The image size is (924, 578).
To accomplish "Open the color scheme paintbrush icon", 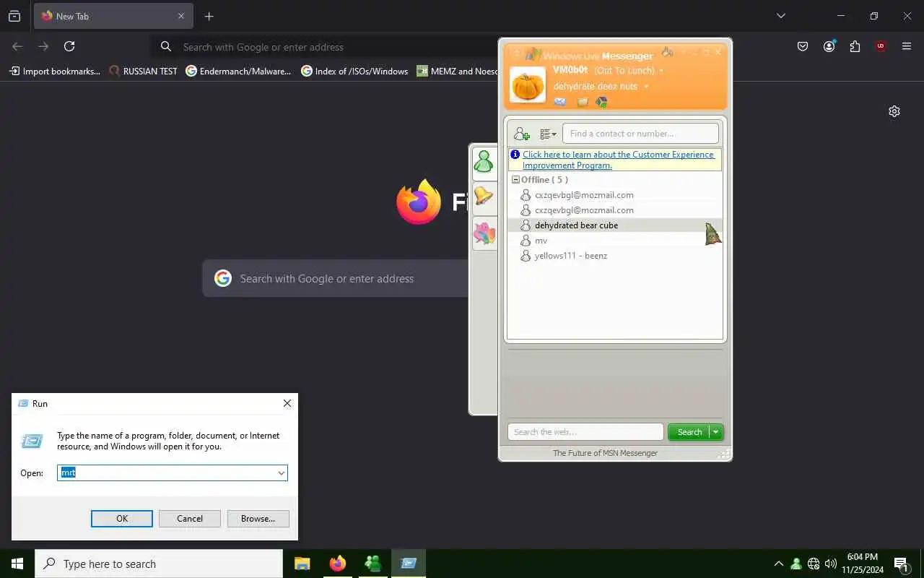I will [x=667, y=52].
